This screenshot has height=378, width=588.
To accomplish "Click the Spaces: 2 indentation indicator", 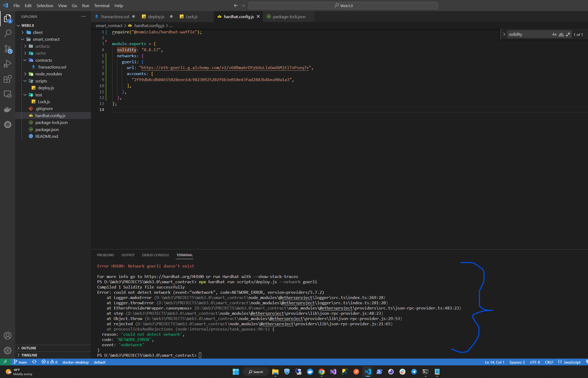I will 517,362.
